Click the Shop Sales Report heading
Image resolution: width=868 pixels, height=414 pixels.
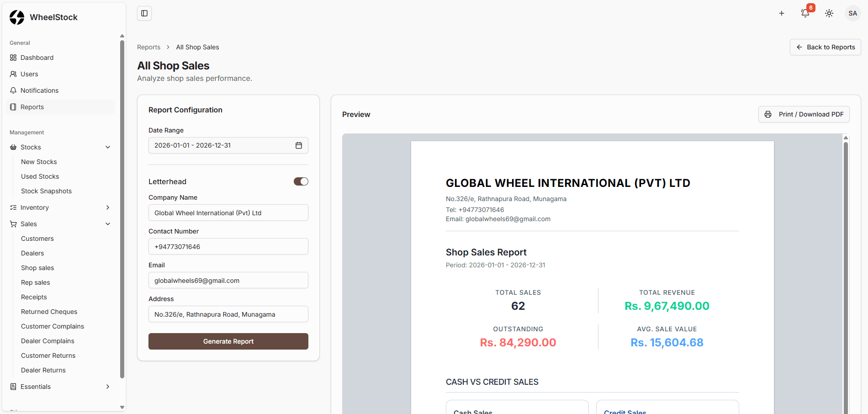[x=486, y=252]
